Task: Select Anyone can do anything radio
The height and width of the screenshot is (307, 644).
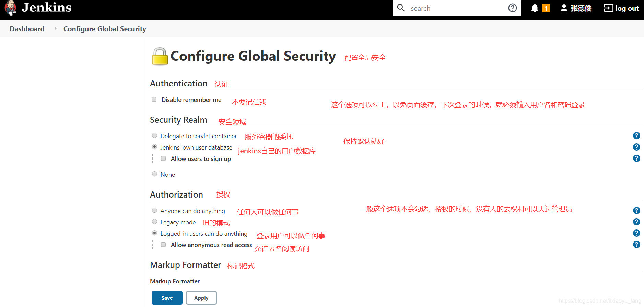Action: coord(155,210)
